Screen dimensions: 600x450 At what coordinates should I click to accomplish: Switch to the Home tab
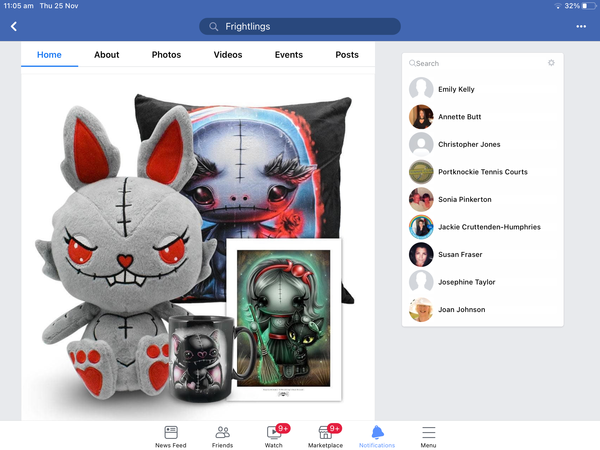tap(49, 55)
